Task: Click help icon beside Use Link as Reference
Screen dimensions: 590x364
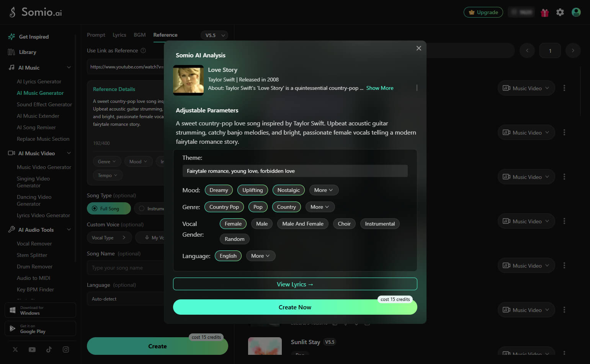Action: click(x=143, y=50)
